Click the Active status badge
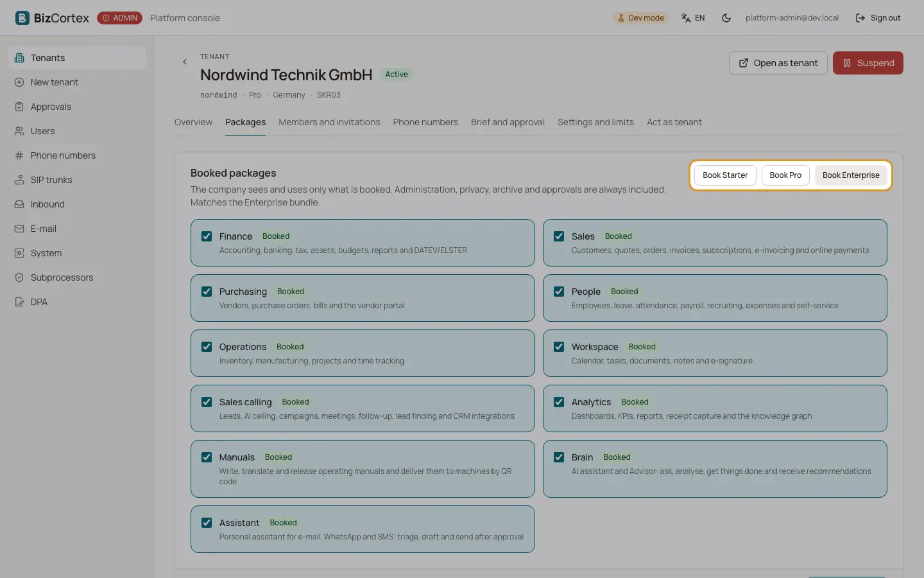Screen dimensions: 924x578 [x=397, y=74]
